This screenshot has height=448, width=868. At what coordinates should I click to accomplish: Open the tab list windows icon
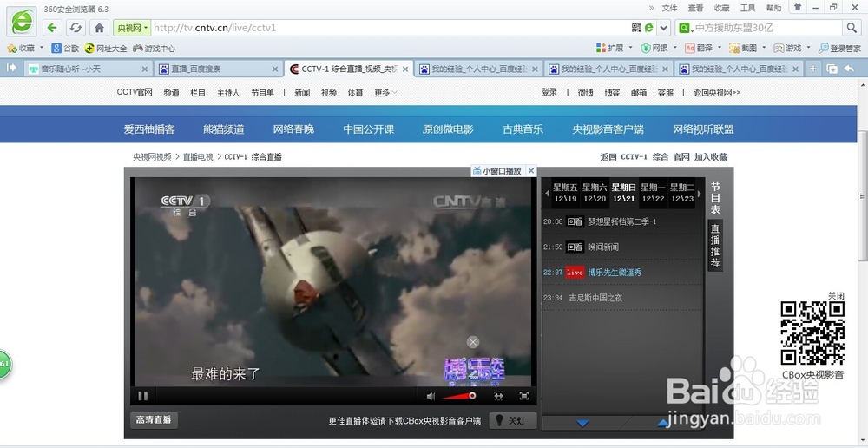click(x=832, y=69)
